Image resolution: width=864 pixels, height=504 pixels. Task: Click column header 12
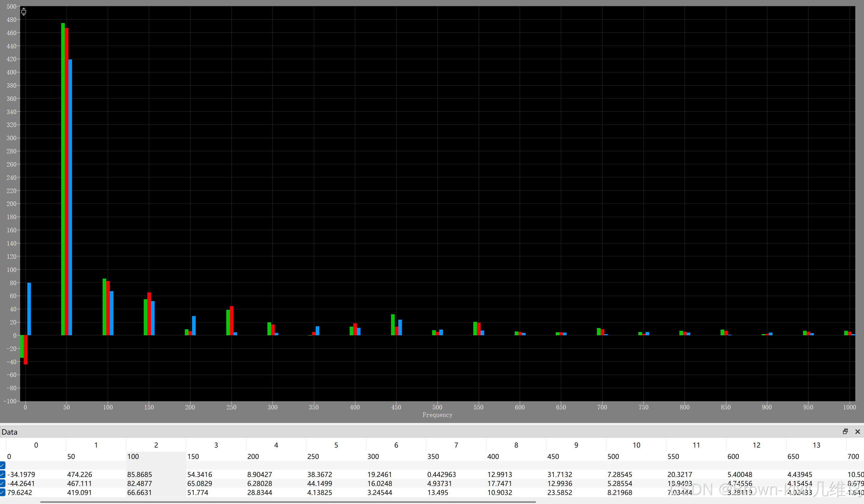(756, 445)
